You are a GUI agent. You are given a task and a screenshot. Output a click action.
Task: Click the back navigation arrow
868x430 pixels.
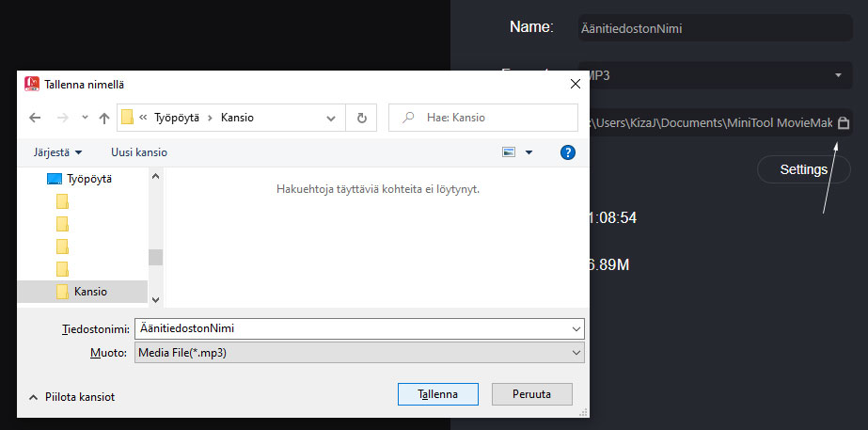click(x=35, y=118)
